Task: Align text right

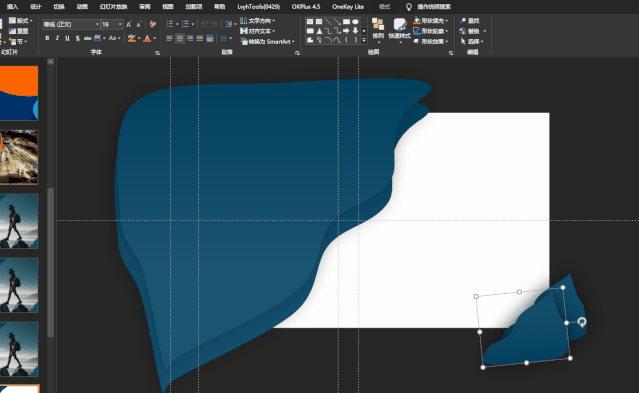Action: [189, 38]
